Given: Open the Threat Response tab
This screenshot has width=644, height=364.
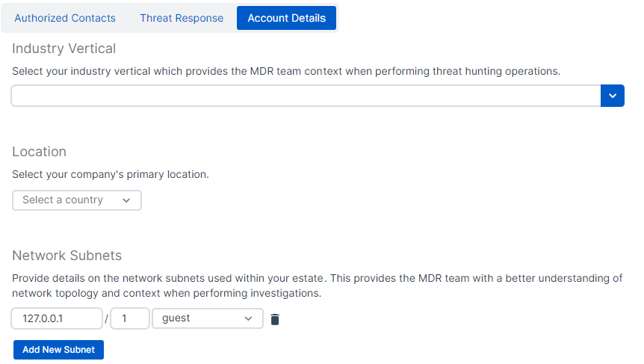Looking at the screenshot, I should point(182,18).
